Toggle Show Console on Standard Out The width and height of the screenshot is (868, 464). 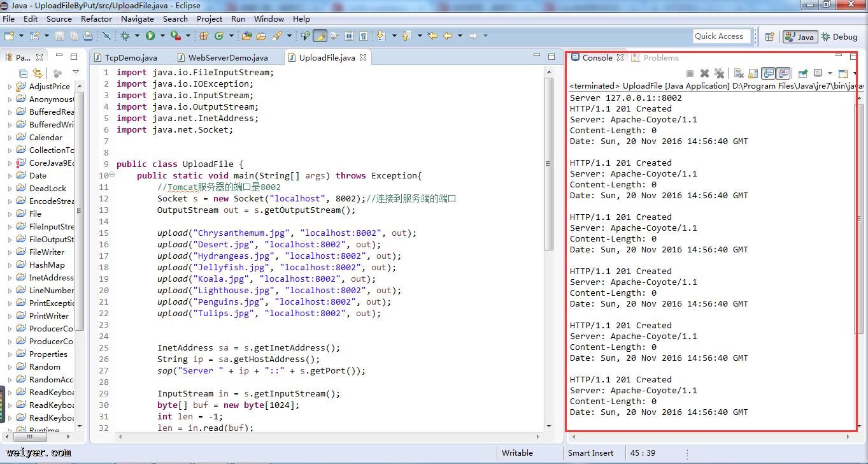tap(769, 73)
